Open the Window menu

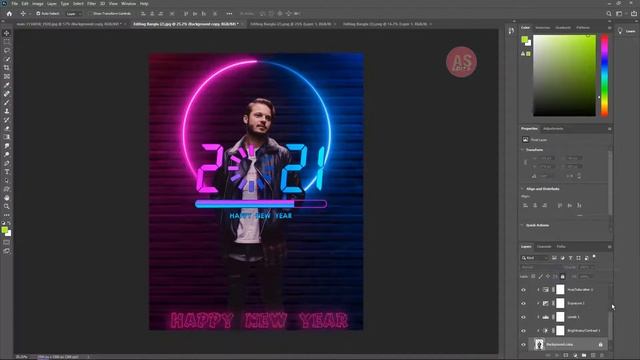pyautogui.click(x=129, y=4)
